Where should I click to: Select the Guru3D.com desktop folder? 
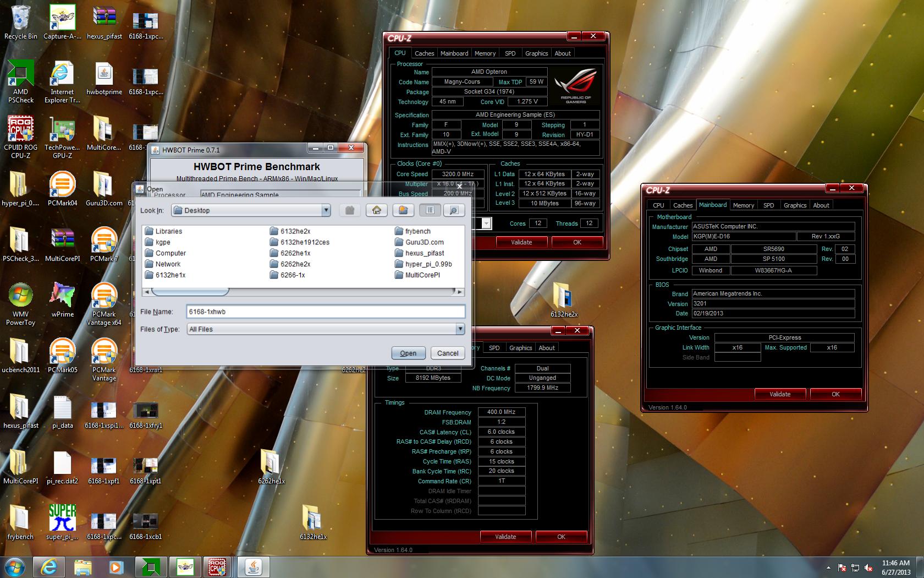click(x=104, y=188)
